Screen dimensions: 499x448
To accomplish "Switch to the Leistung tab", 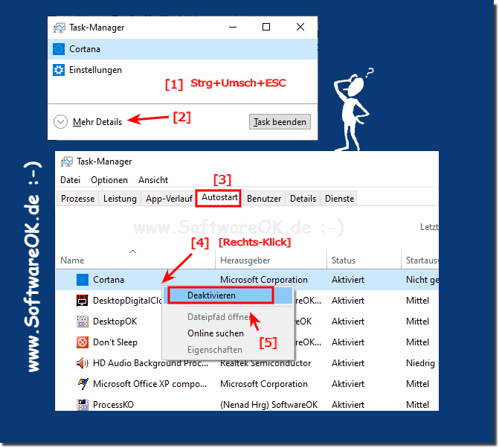I will 120,199.
